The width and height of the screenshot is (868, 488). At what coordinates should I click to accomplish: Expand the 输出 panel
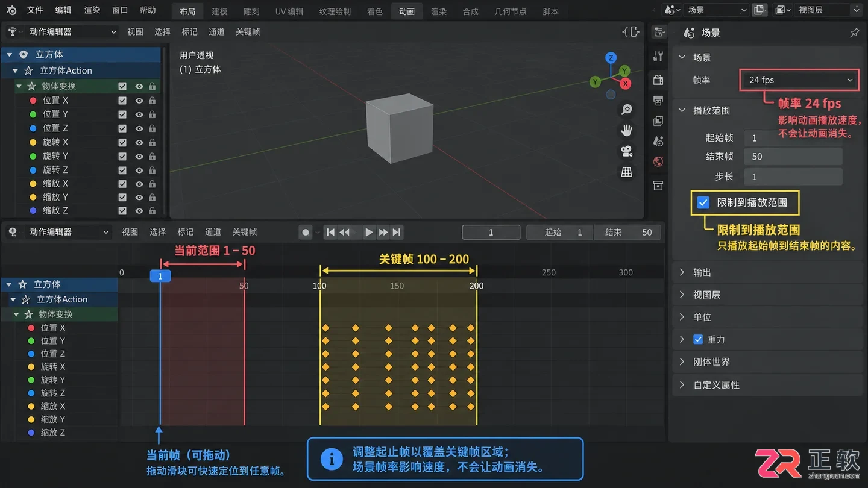[x=682, y=272]
